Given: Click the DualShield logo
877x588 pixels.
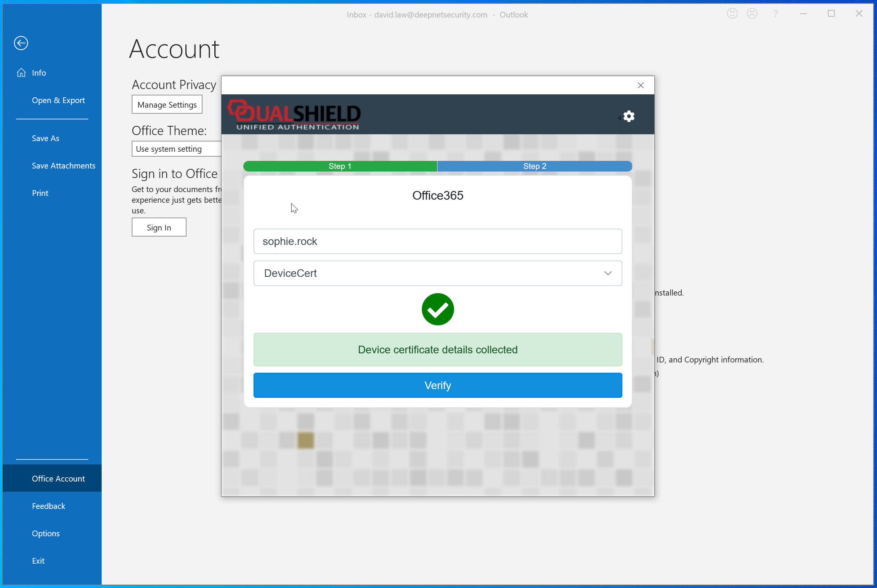Looking at the screenshot, I should point(294,114).
